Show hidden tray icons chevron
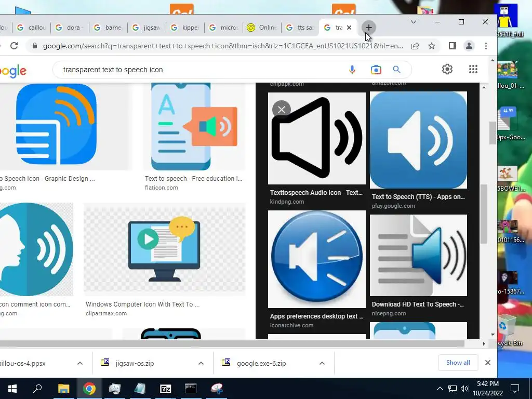The height and width of the screenshot is (399, 532). coord(440,389)
